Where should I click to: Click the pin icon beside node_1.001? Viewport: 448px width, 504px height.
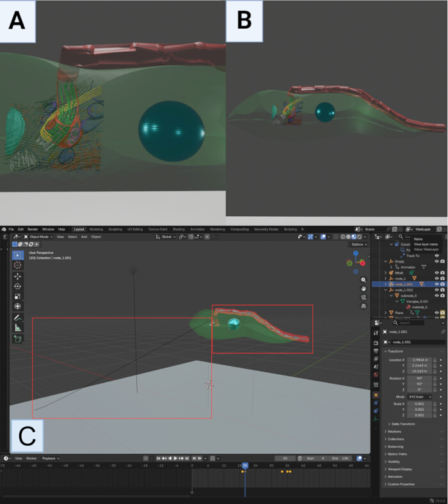coord(443,332)
